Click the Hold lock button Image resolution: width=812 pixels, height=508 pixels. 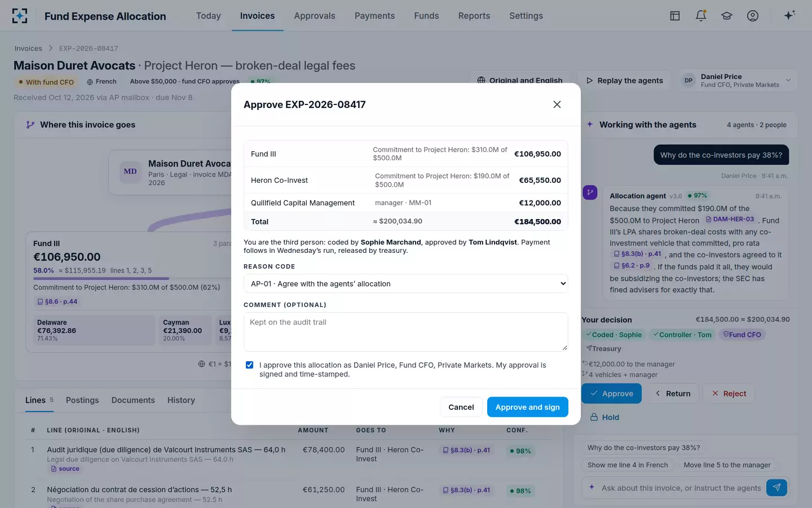click(x=604, y=417)
